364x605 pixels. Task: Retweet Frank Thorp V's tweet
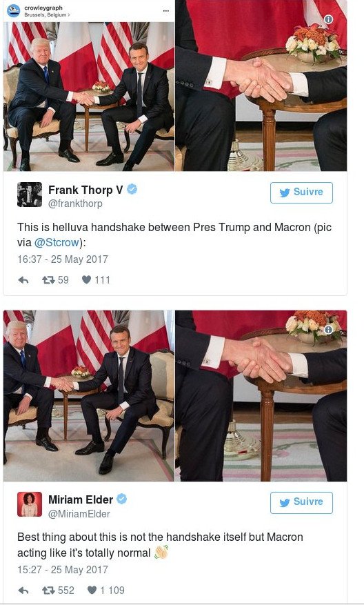[x=48, y=280]
